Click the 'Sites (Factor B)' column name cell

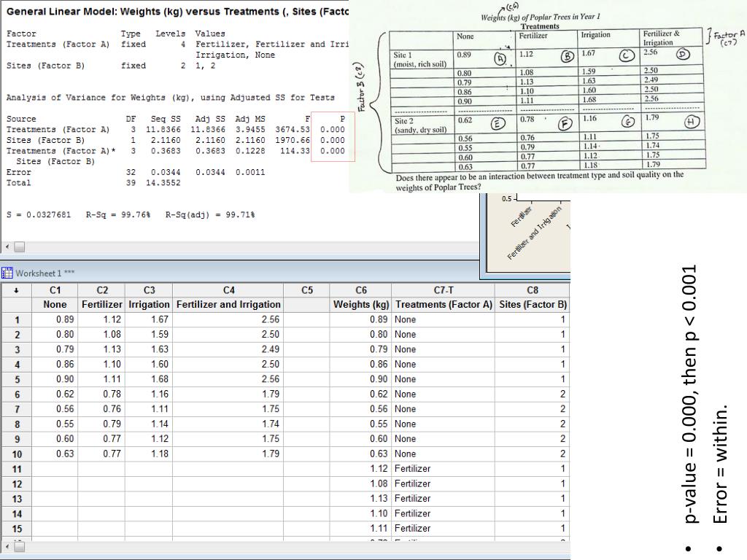[532, 304]
